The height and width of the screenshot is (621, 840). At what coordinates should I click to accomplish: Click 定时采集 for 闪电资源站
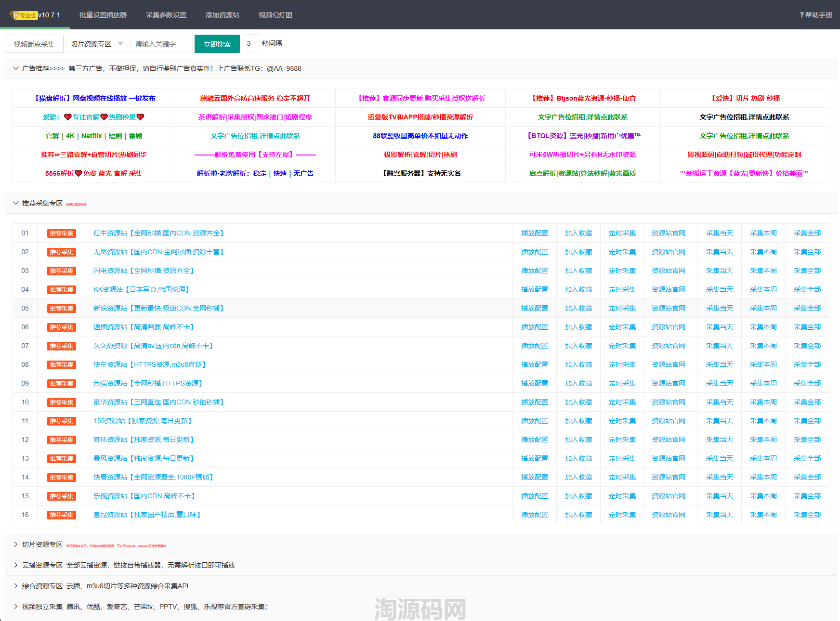622,271
